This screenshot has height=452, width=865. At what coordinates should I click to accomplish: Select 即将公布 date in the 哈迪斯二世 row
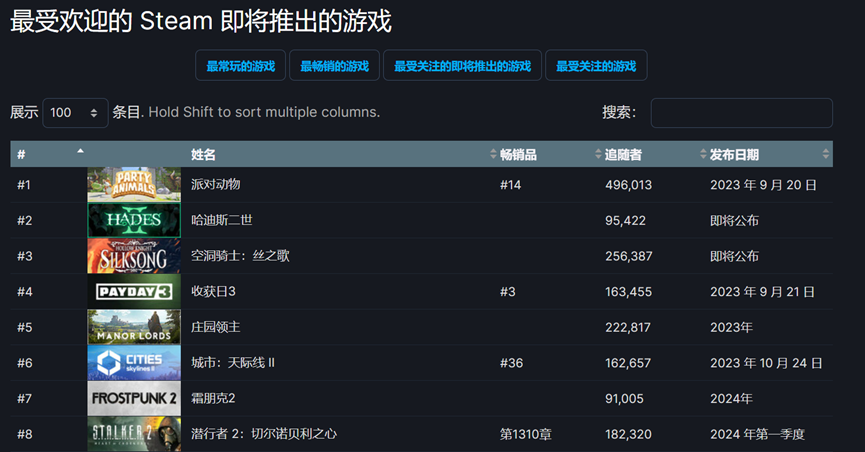pos(734,221)
